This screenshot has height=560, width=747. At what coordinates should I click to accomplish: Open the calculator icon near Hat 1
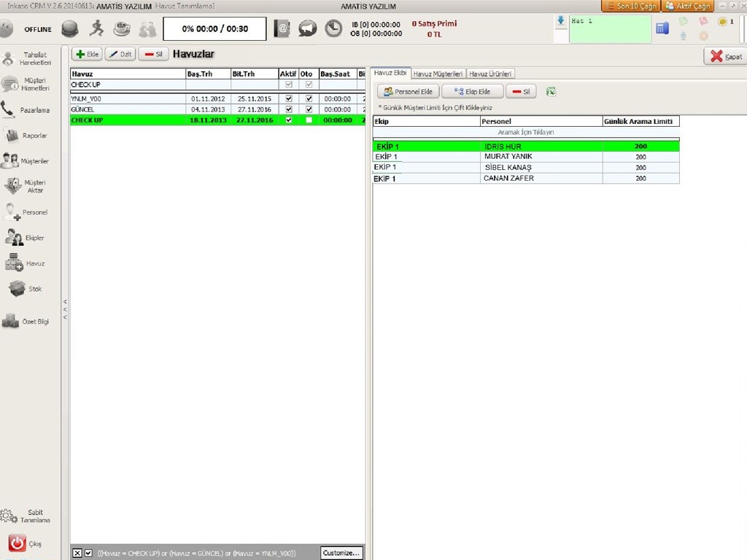(662, 28)
